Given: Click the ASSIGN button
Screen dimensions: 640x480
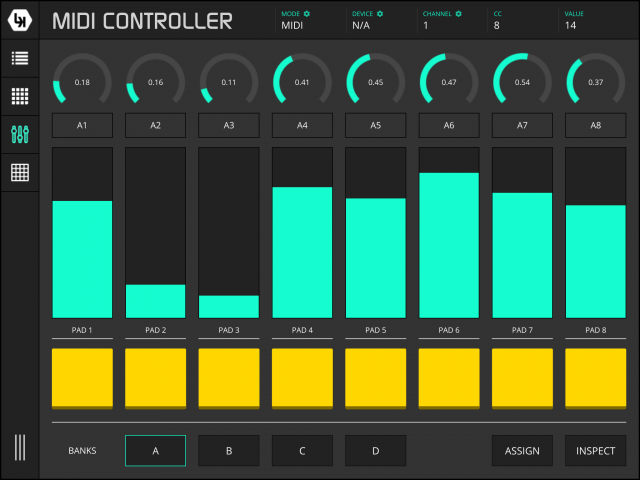Looking at the screenshot, I should click(x=522, y=451).
